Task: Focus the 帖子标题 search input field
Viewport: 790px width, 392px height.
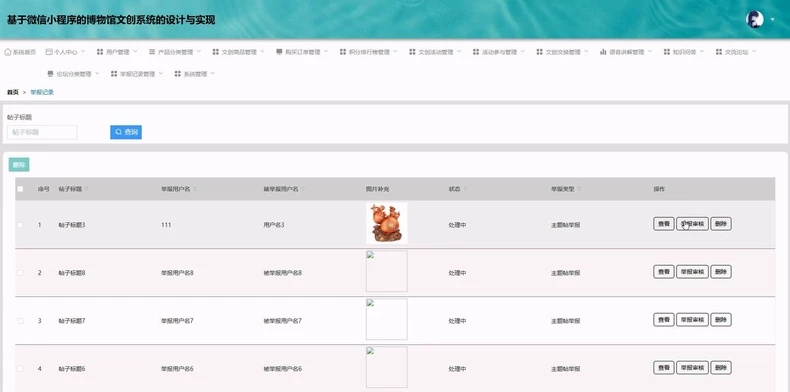Action: pos(42,132)
